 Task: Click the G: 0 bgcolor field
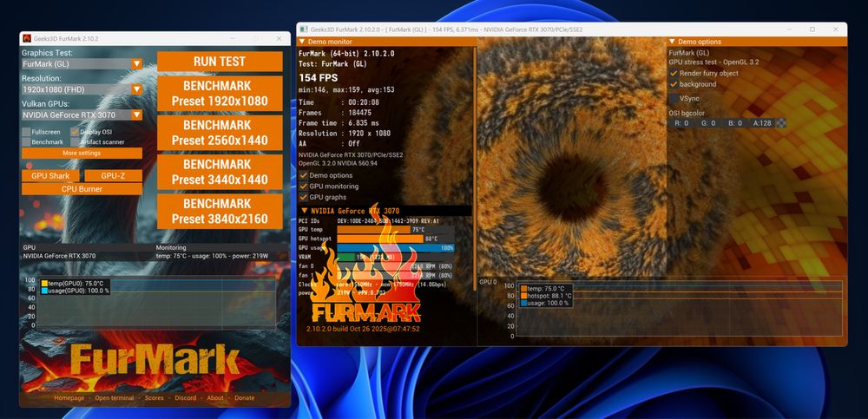pos(708,123)
